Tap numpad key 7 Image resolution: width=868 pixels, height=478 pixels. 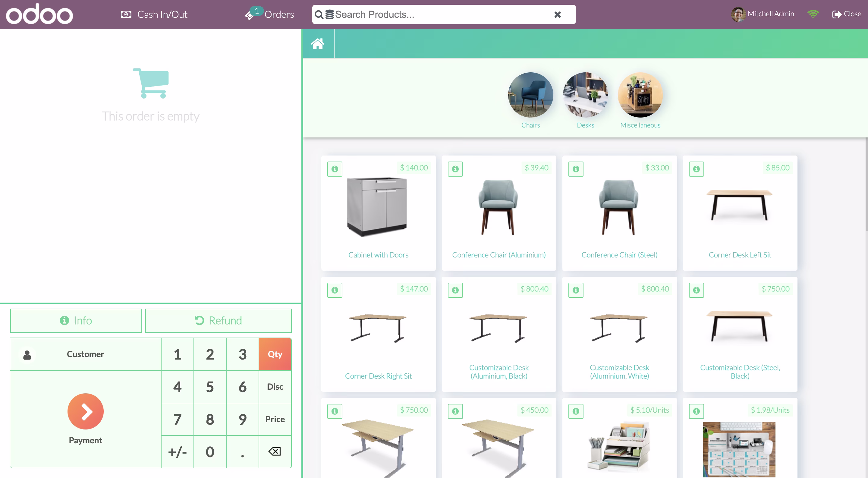[178, 420]
